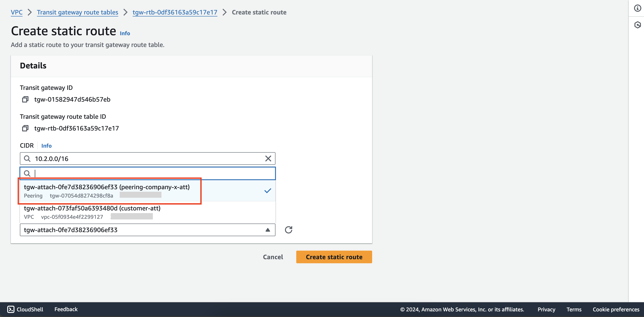This screenshot has width=644, height=317.
Task: Open the Info link beside Create static route
Action: click(x=125, y=33)
